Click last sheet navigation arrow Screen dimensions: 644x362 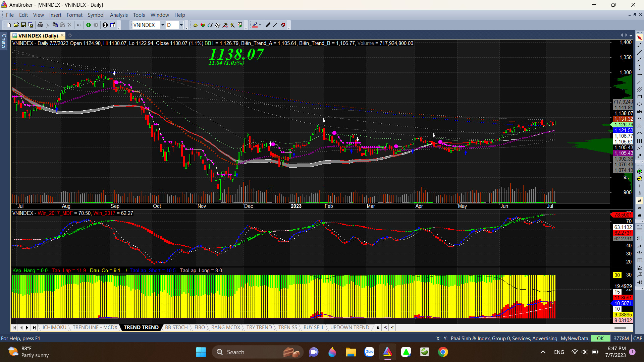click(34, 327)
